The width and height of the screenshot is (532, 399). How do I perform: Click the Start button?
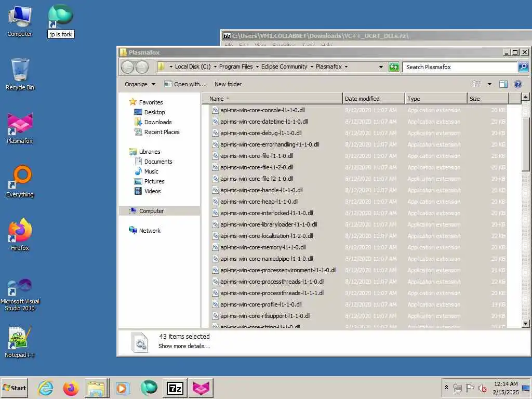14,388
